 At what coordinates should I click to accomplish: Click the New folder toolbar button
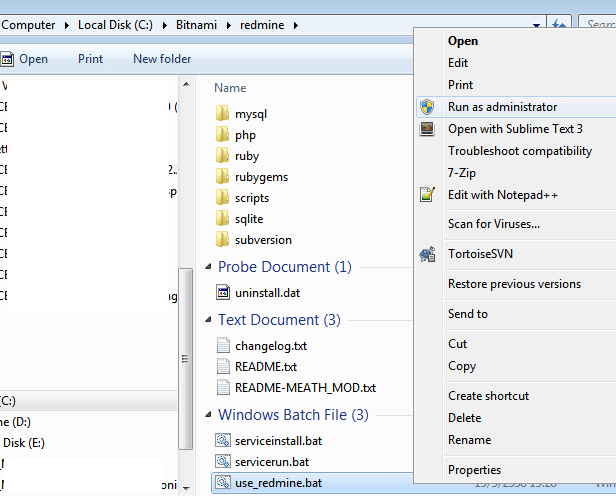162,59
